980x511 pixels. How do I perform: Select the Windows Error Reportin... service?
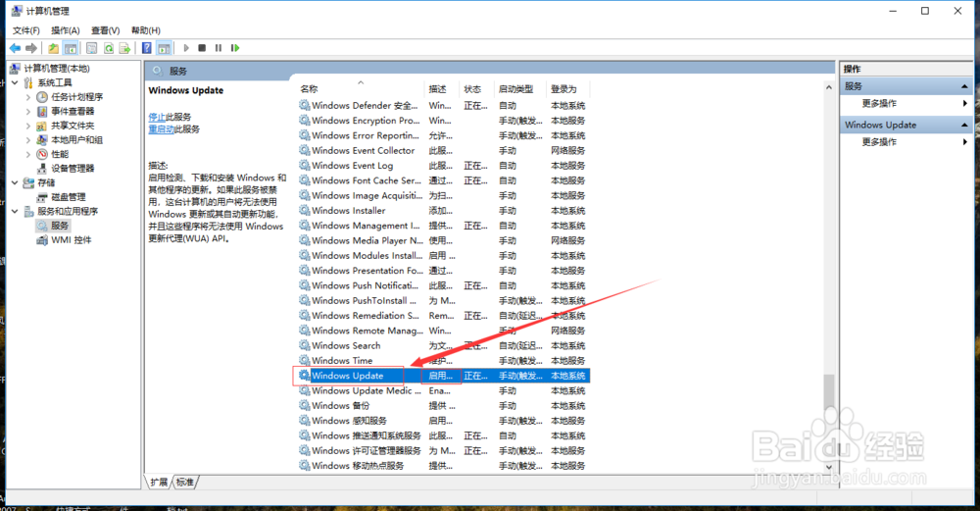point(443,135)
